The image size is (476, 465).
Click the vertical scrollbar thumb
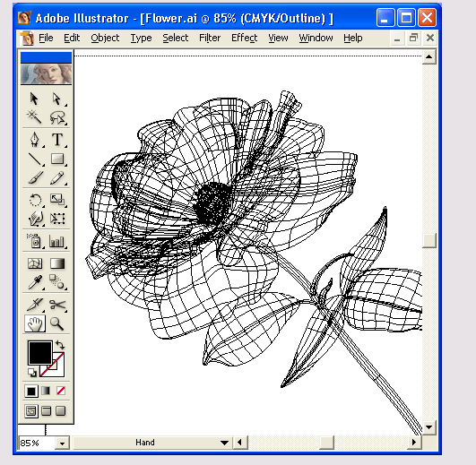point(429,240)
